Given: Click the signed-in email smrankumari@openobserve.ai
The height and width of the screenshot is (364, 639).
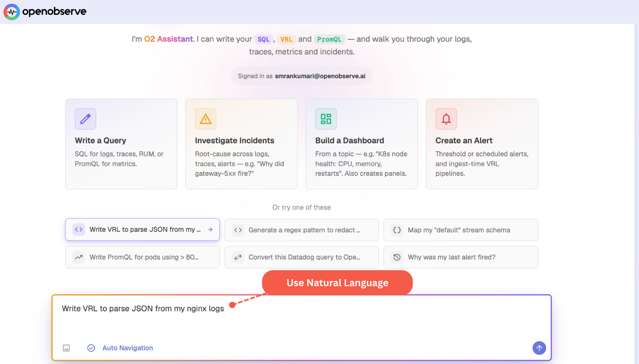Looking at the screenshot, I should 320,76.
